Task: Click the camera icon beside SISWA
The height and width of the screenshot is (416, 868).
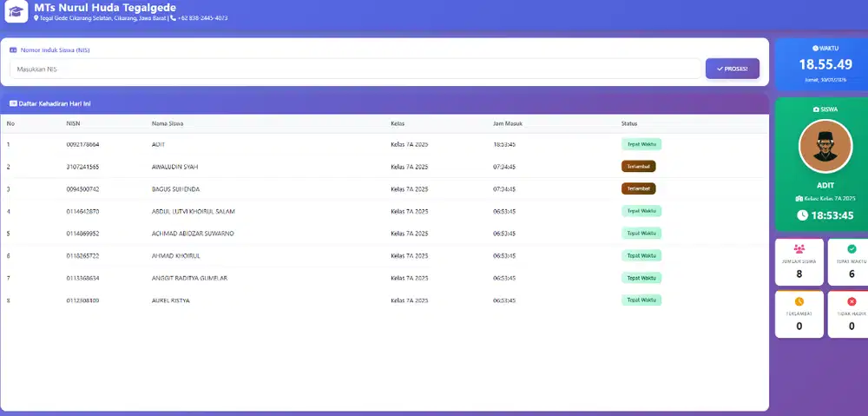Action: click(x=816, y=109)
